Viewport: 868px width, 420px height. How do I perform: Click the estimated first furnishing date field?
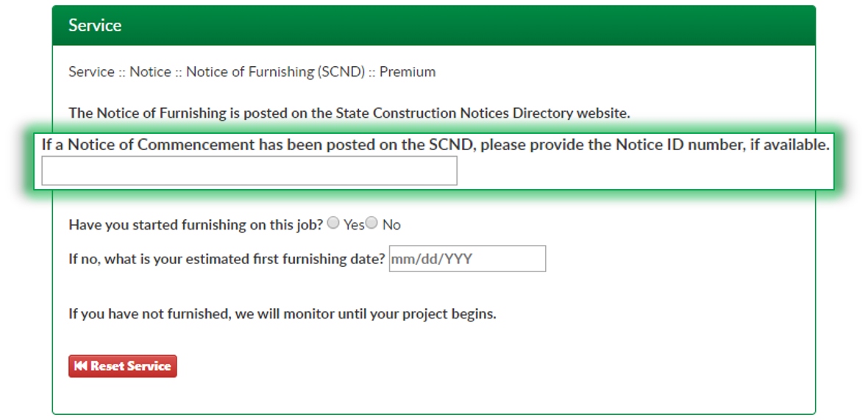click(467, 259)
